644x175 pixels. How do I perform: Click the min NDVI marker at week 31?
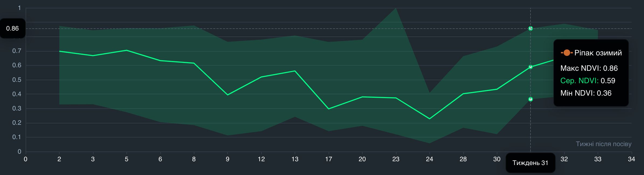530,99
